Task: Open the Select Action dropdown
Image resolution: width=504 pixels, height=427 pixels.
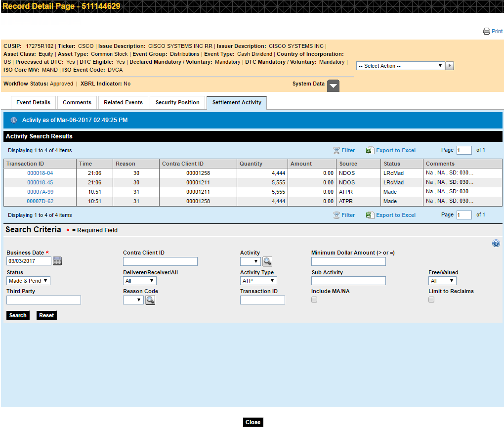Action: coord(400,66)
